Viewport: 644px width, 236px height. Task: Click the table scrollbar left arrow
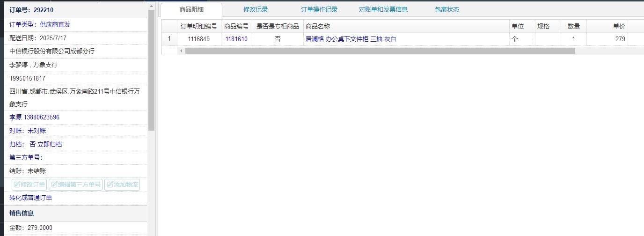click(181, 51)
